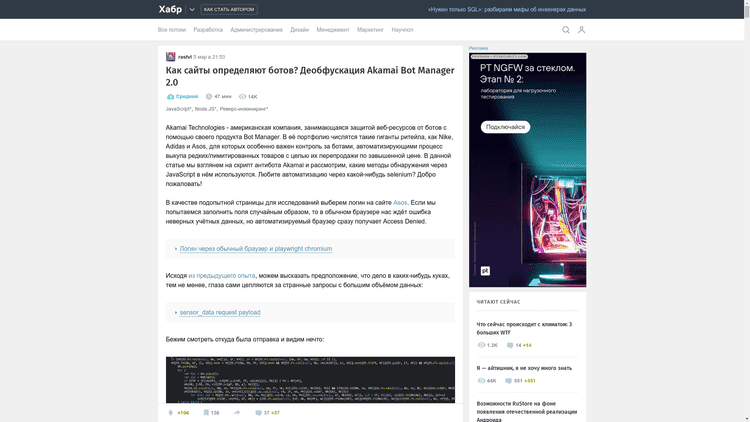Open site search with the magnifier icon
Screen dimensions: 750x422
click(566, 30)
